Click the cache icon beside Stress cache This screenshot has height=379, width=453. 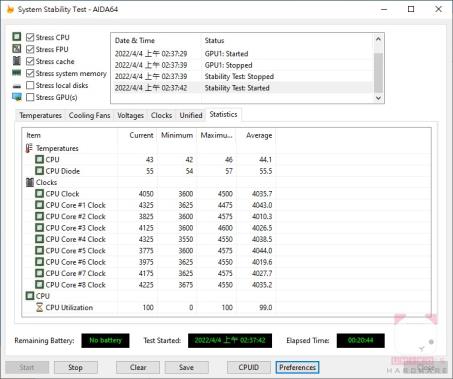(x=17, y=61)
